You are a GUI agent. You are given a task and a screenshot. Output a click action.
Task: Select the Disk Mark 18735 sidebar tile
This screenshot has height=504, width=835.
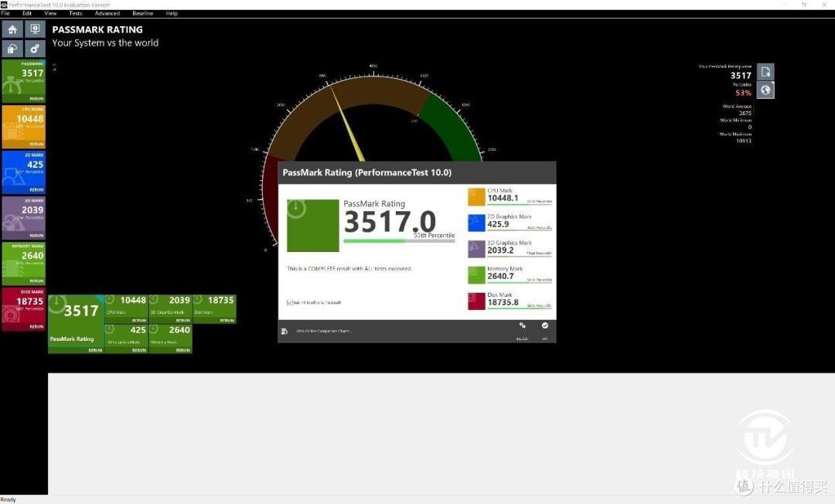click(23, 308)
